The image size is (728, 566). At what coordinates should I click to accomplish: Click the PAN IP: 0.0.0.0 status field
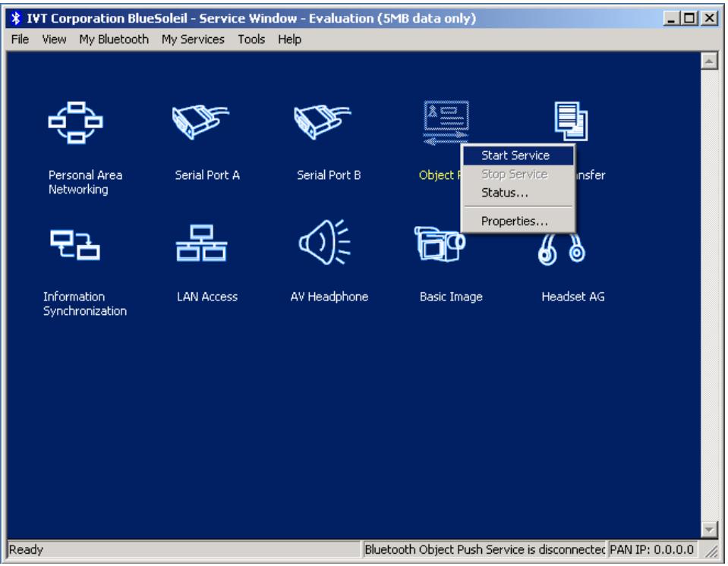point(652,550)
